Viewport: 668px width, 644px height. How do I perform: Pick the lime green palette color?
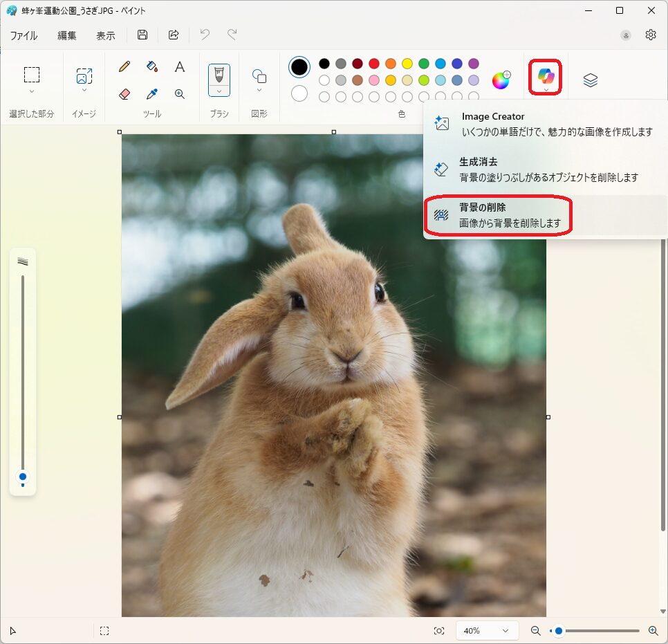pyautogui.click(x=424, y=80)
